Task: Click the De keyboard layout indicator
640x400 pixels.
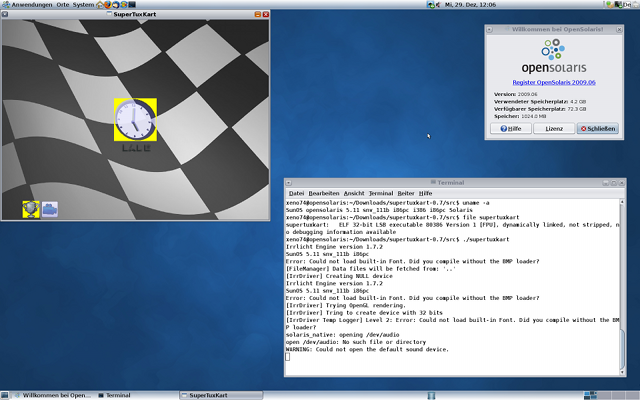Action: [x=627, y=4]
